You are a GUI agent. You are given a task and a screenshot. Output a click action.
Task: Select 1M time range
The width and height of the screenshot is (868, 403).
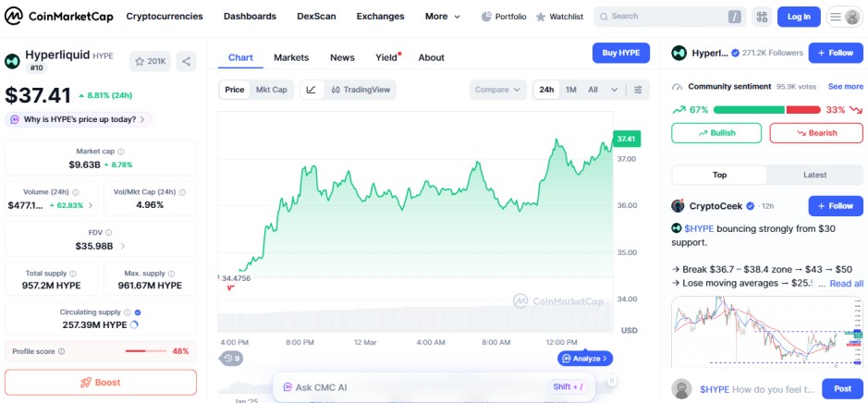coord(570,90)
